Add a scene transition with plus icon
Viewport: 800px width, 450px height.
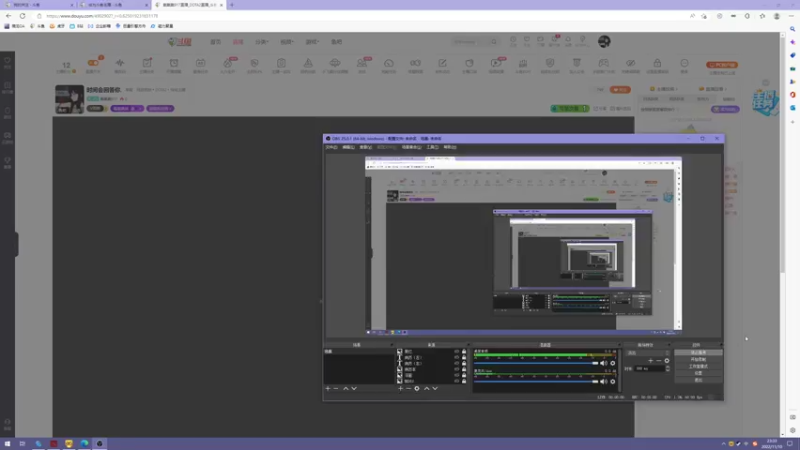coord(651,361)
